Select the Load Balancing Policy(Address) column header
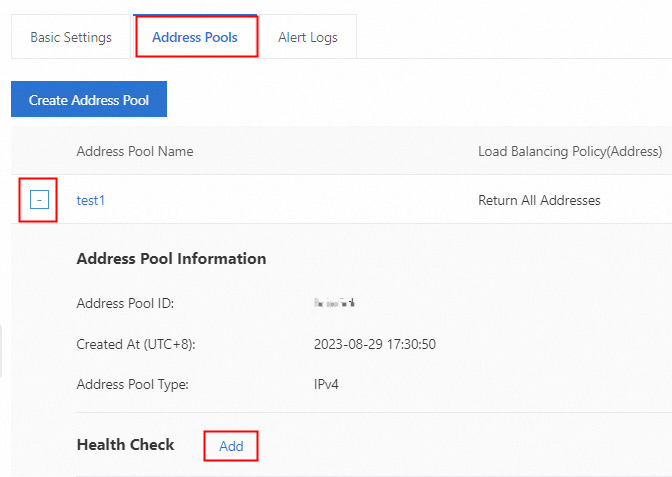Image resolution: width=672 pixels, height=477 pixels. [x=570, y=151]
